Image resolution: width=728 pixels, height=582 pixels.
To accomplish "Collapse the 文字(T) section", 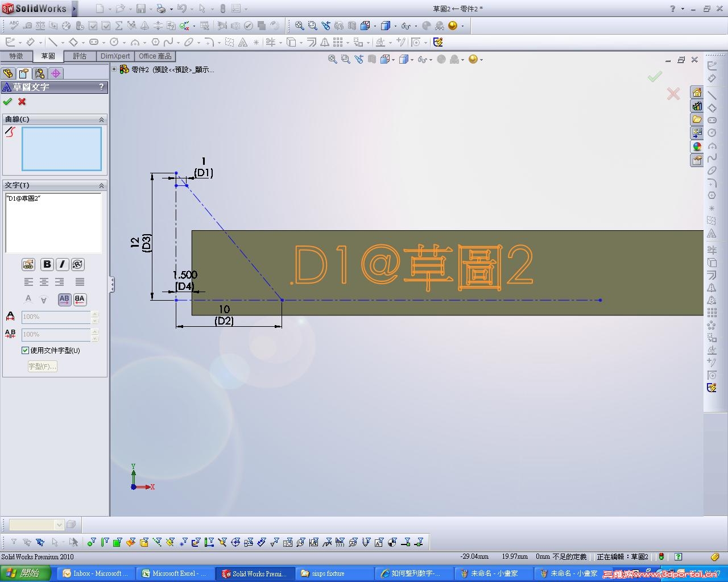I will click(x=102, y=186).
